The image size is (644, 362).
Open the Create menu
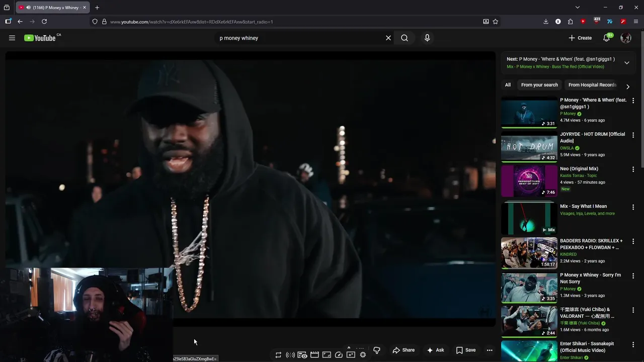pos(580,38)
